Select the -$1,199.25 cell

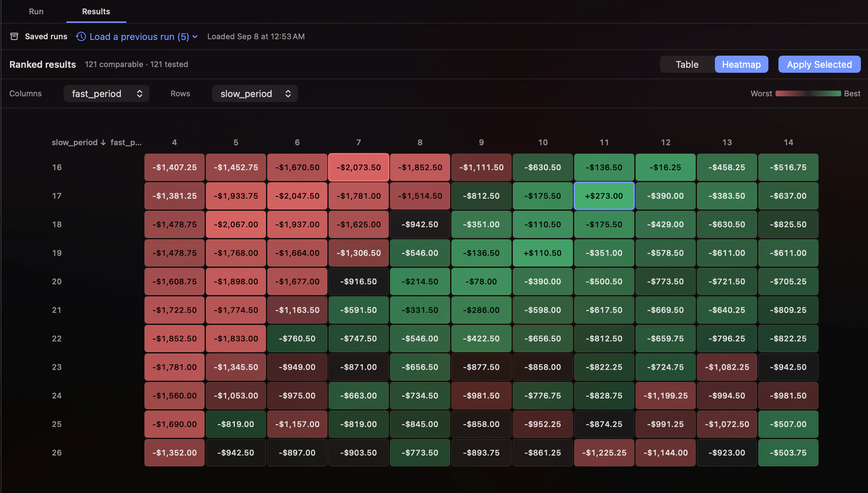click(665, 396)
